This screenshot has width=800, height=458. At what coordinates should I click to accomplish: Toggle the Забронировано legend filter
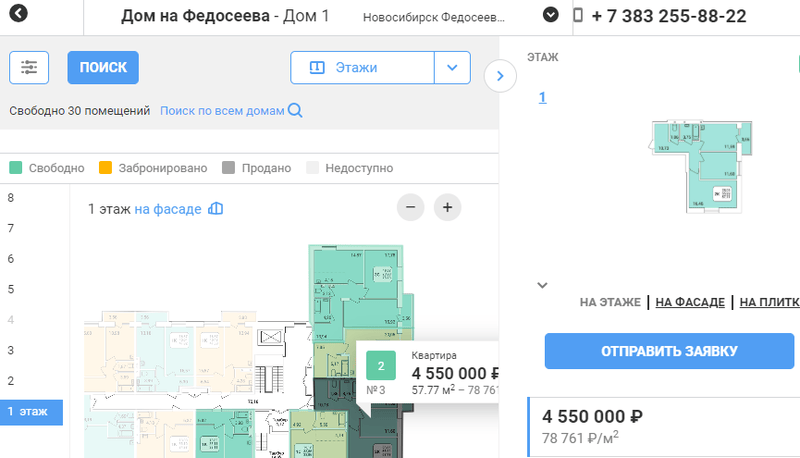(x=105, y=168)
